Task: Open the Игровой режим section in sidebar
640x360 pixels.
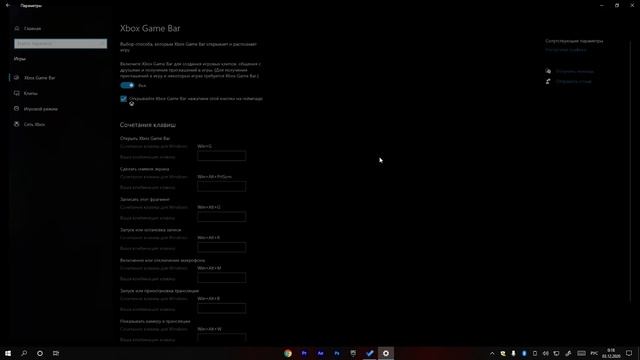Action: pyautogui.click(x=36, y=109)
